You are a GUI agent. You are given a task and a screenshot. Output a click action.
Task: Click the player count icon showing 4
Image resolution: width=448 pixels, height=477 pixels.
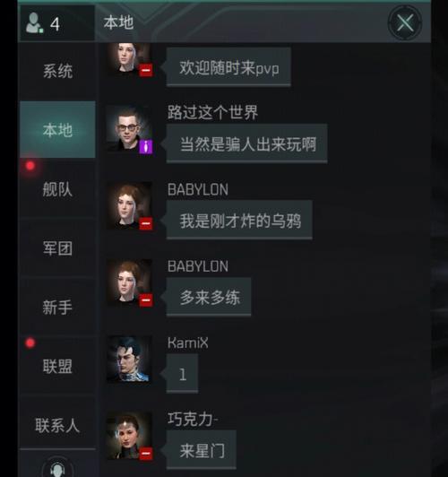pos(35,23)
